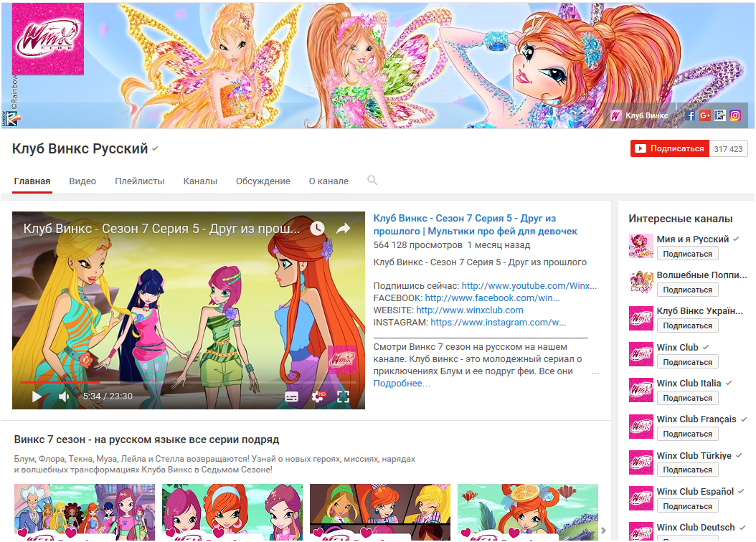Screen dimensions: 756x542
Task: Click the Watch Later clock icon on the video
Action: click(x=317, y=229)
